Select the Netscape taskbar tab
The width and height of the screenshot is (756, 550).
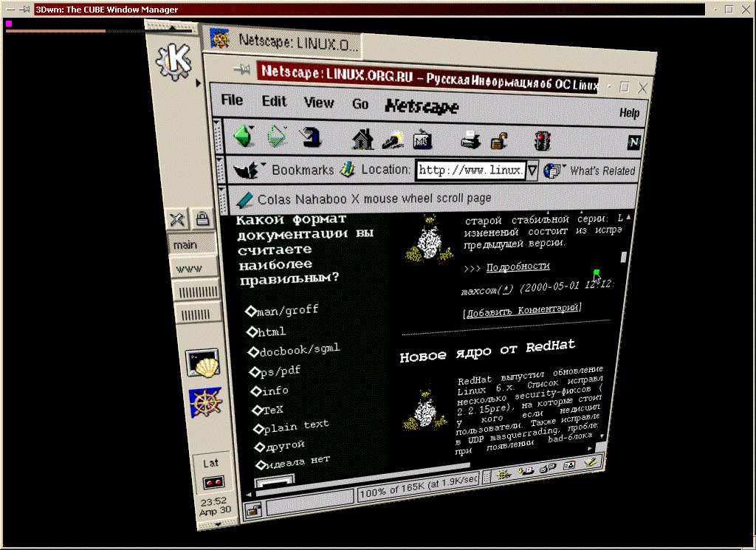point(281,41)
